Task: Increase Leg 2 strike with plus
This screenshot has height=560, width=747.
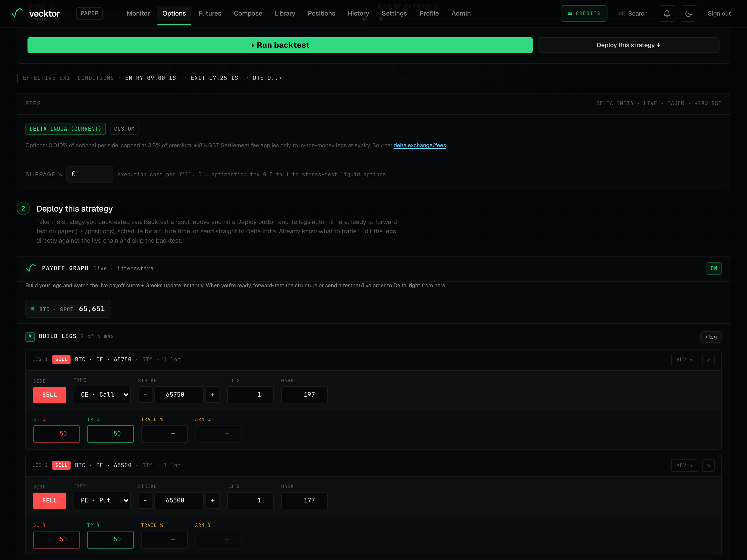Action: pos(213,500)
